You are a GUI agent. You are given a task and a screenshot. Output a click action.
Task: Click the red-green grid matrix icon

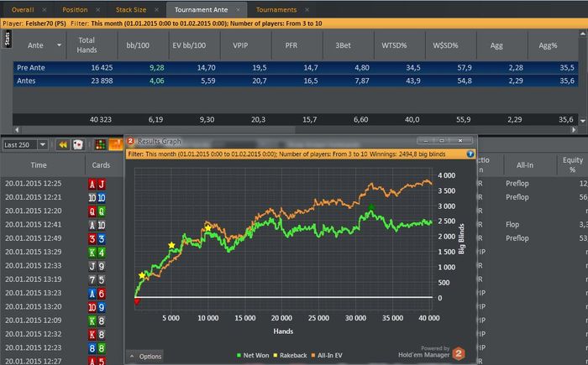pyautogui.click(x=100, y=144)
